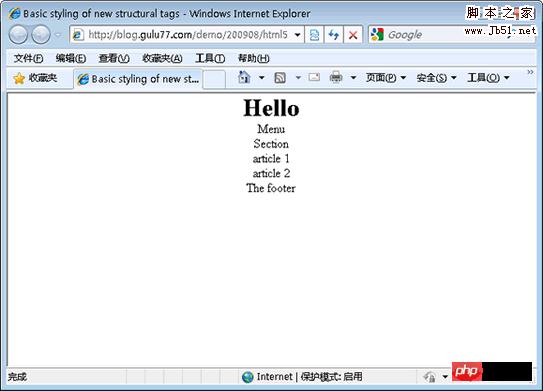Viewport: 543px width, 391px height.
Task: Click the Back navigation button
Action: click(18, 35)
